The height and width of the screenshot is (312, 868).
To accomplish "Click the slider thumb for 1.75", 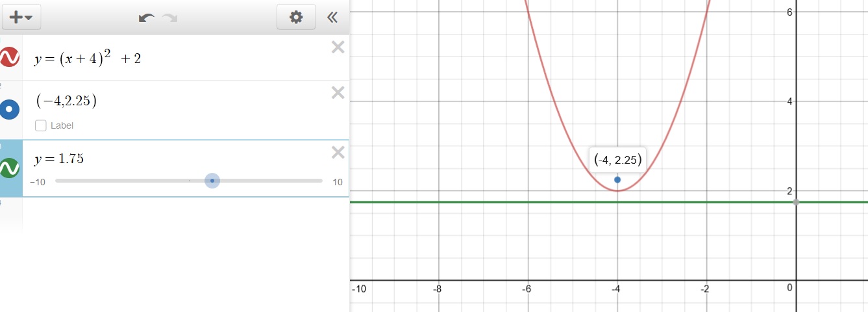I will 212,181.
